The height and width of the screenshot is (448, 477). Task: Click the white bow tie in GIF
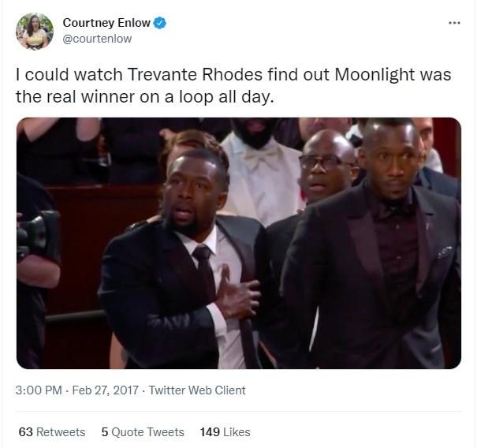click(262, 157)
